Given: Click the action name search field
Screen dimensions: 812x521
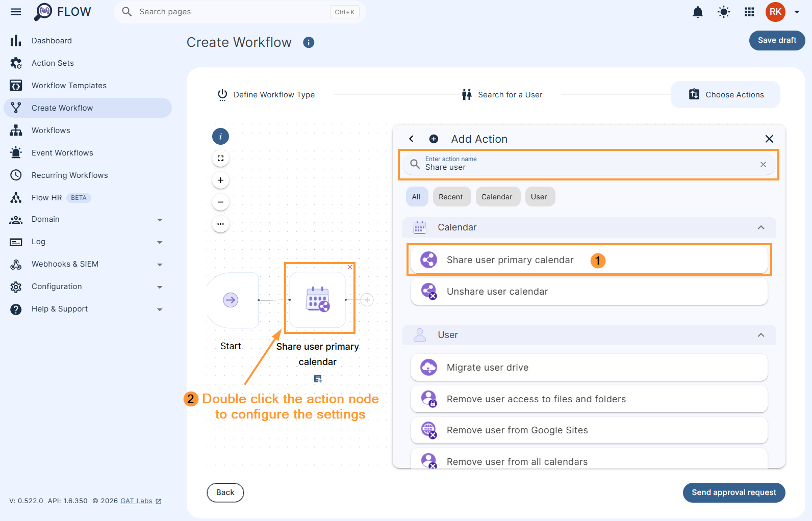Looking at the screenshot, I should coord(589,164).
